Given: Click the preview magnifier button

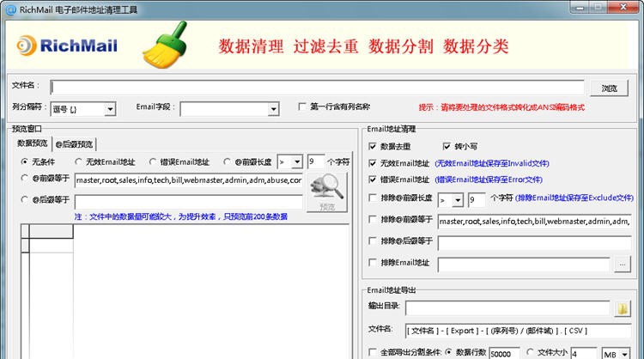Looking at the screenshot, I should [327, 192].
